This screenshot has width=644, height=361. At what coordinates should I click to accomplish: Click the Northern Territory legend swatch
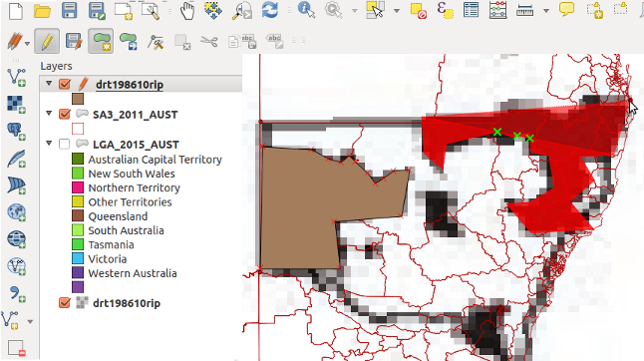78,187
